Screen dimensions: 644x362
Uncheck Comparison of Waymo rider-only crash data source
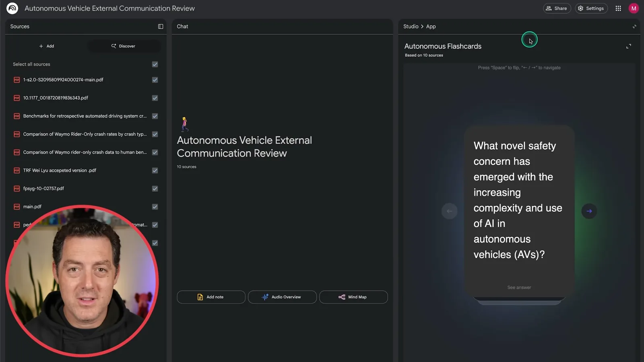coord(155,152)
